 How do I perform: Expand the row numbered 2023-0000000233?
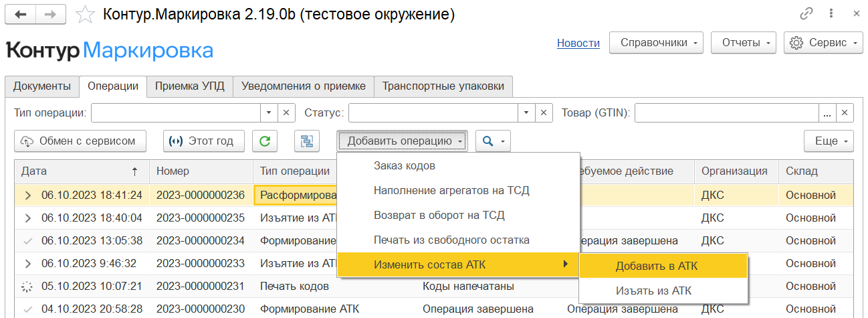(x=28, y=264)
